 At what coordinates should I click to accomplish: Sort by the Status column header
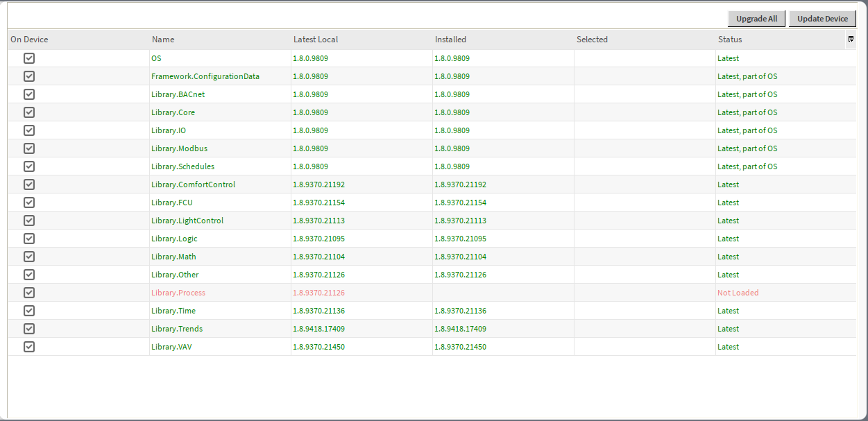728,40
